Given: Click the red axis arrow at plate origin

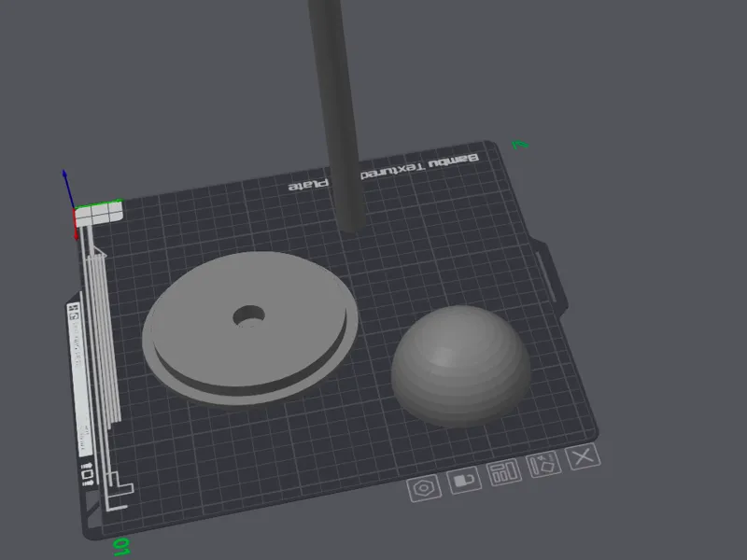Looking at the screenshot, I should 76,225.
